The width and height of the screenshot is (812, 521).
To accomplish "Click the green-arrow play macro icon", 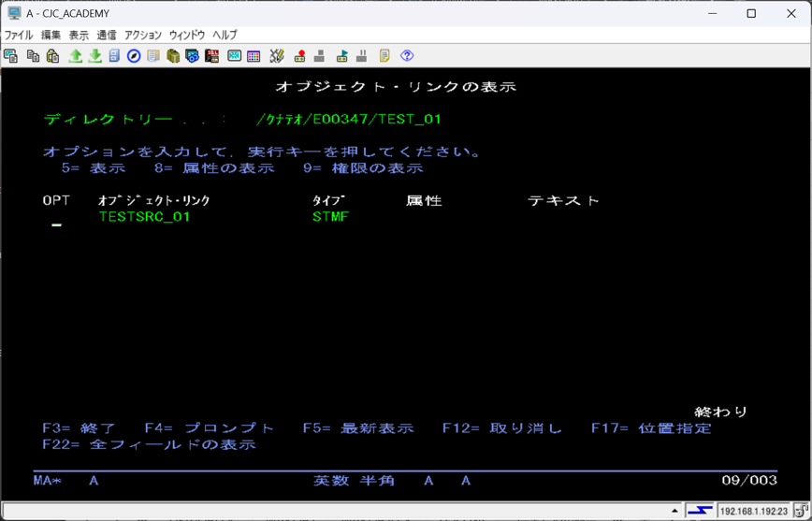I will coord(341,56).
